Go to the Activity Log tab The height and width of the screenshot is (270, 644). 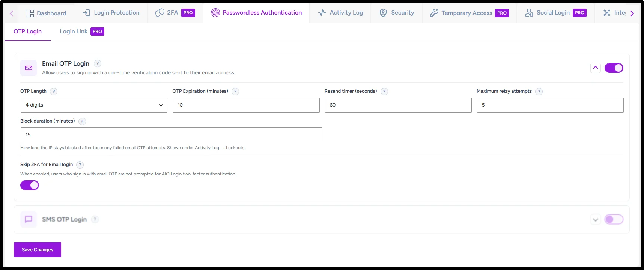point(340,13)
